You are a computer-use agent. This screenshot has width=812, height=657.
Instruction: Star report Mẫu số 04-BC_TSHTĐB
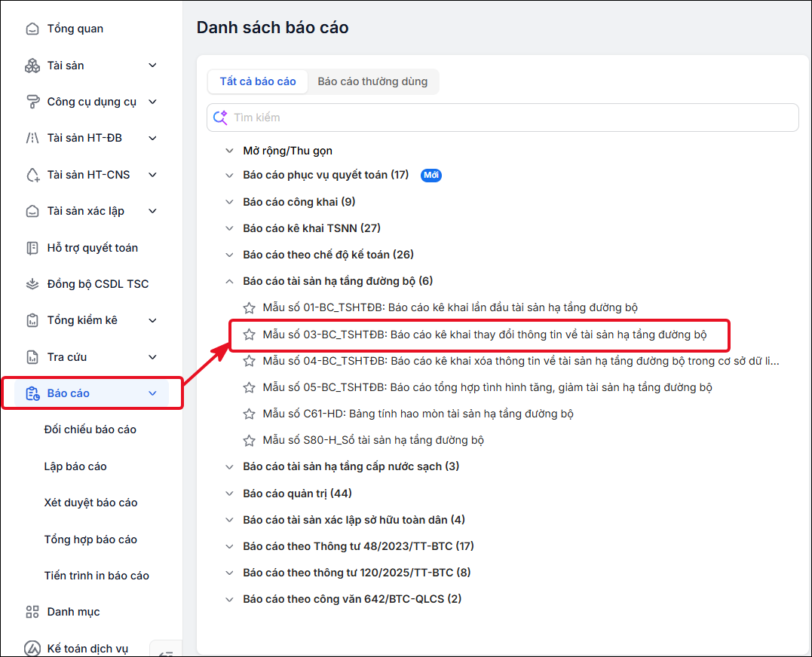tap(249, 361)
